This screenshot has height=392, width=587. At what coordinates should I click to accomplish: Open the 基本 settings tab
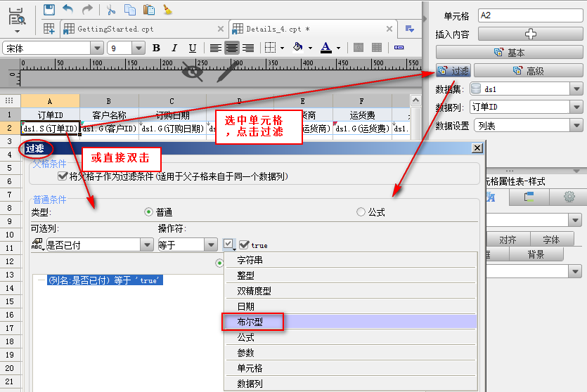510,53
